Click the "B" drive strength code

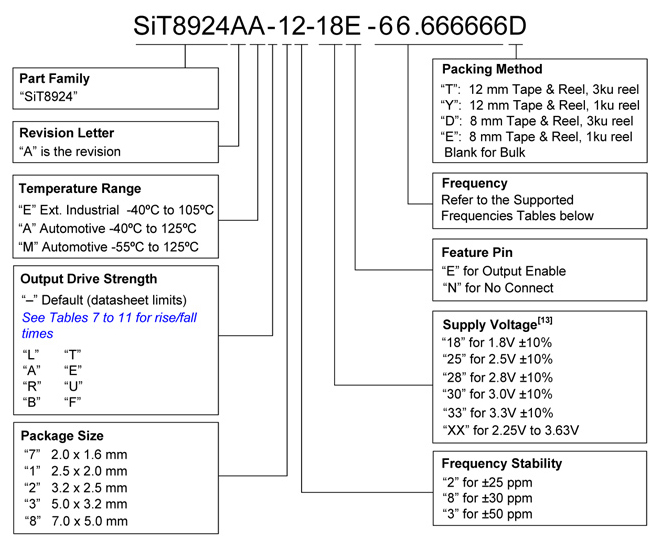(32, 402)
